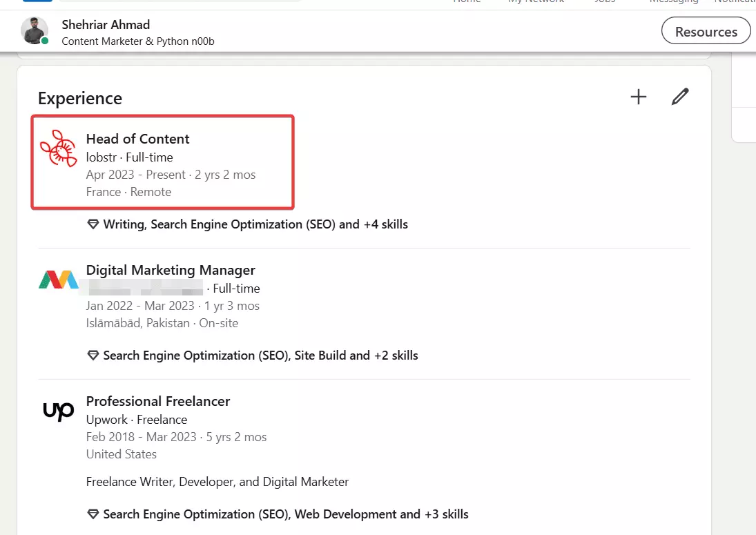Viewport: 756px width, 535px height.
Task: Open Head of Content position title
Action: coord(138,139)
